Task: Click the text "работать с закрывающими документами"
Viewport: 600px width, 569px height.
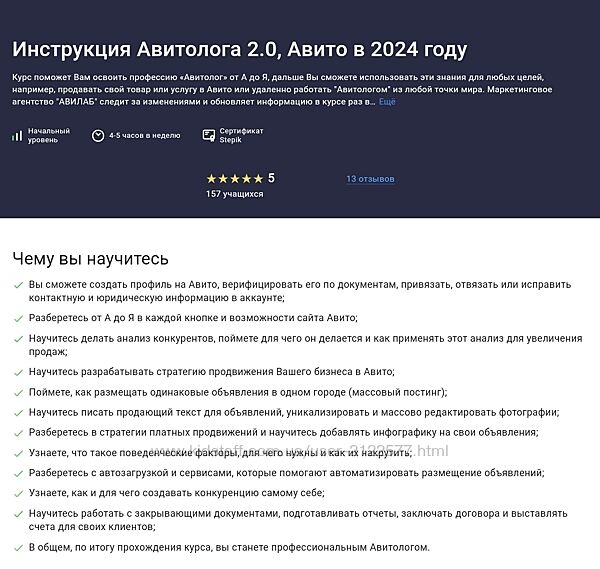Action: (179, 514)
